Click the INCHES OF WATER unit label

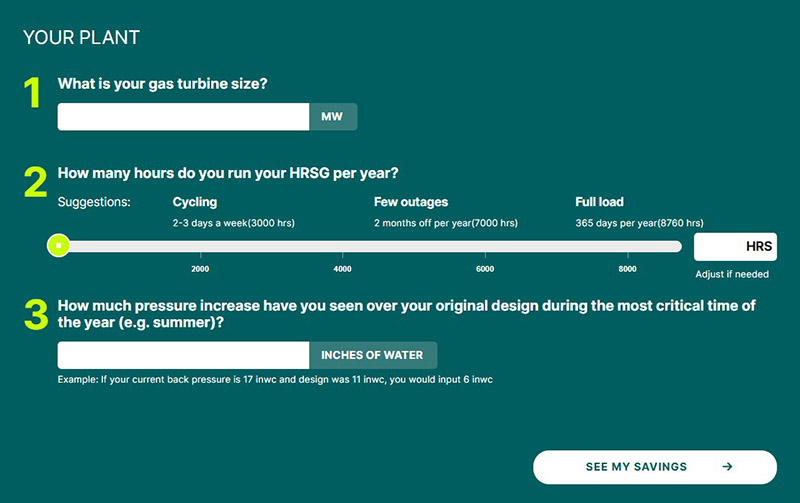(372, 355)
